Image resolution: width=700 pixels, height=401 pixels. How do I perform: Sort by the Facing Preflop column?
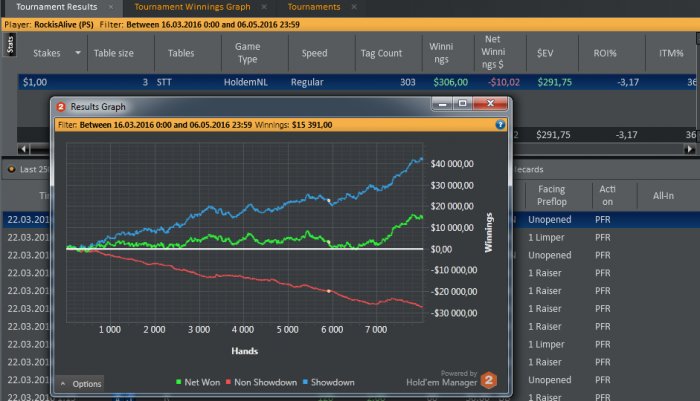click(x=551, y=195)
